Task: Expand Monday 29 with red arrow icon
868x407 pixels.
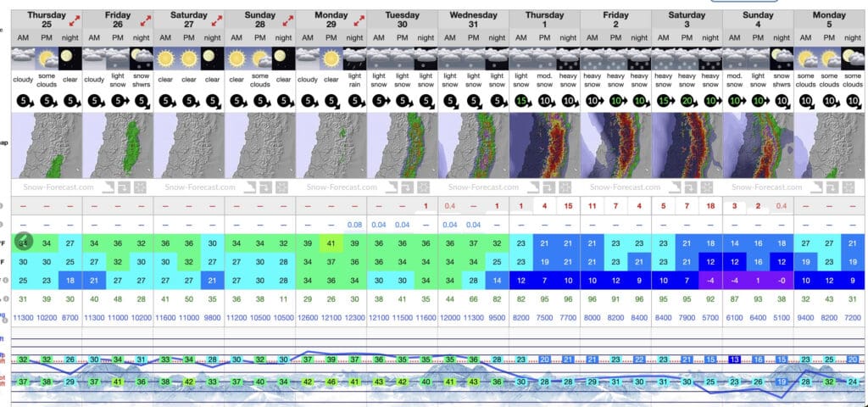Action: (x=358, y=20)
